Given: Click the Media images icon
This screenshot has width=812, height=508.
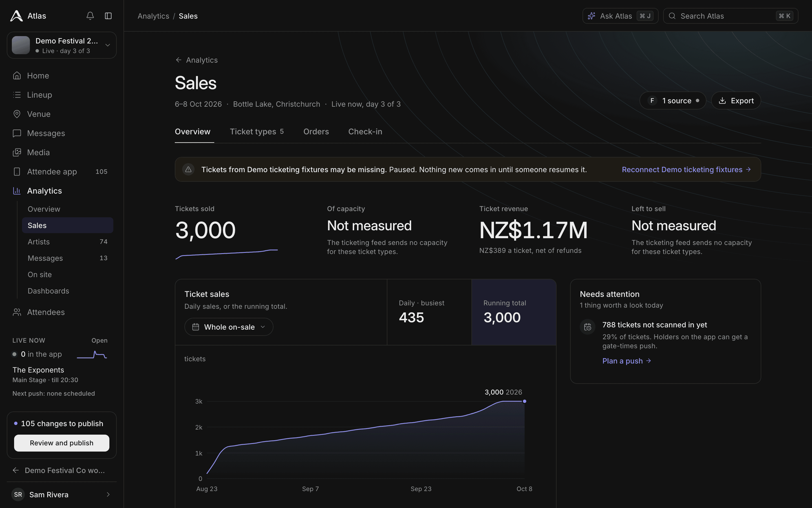Looking at the screenshot, I should point(17,152).
